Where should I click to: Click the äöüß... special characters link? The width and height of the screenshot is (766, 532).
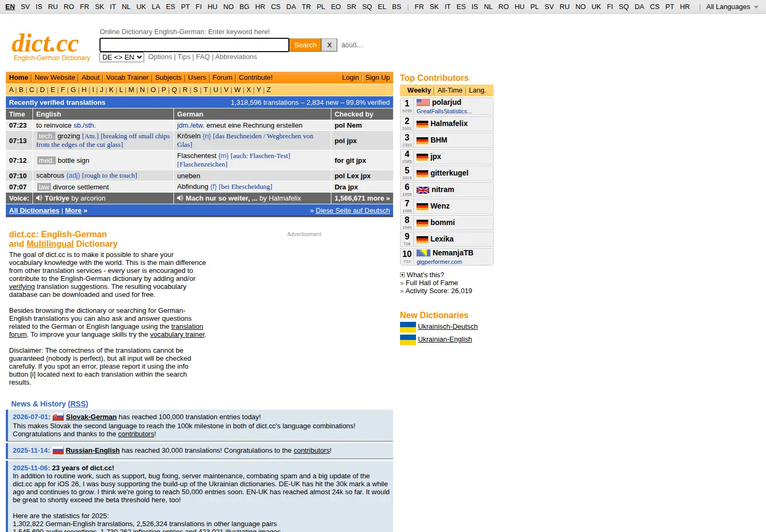click(x=352, y=45)
